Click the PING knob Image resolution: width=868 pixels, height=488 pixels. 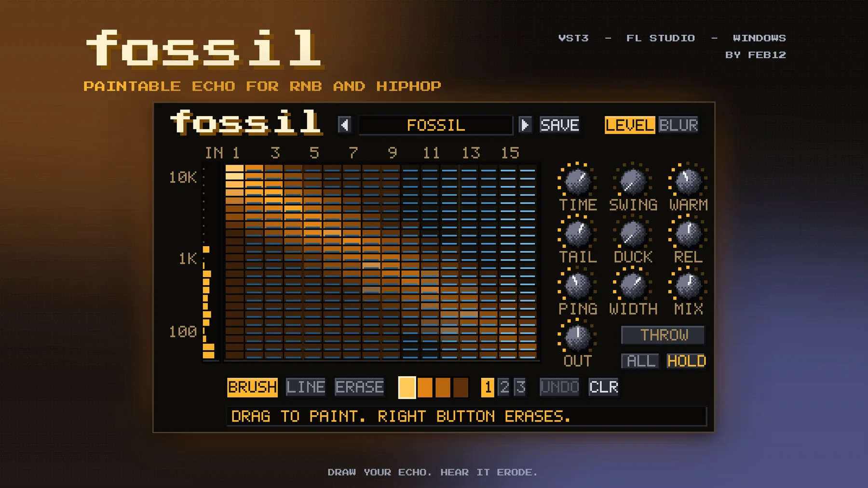pos(577,285)
